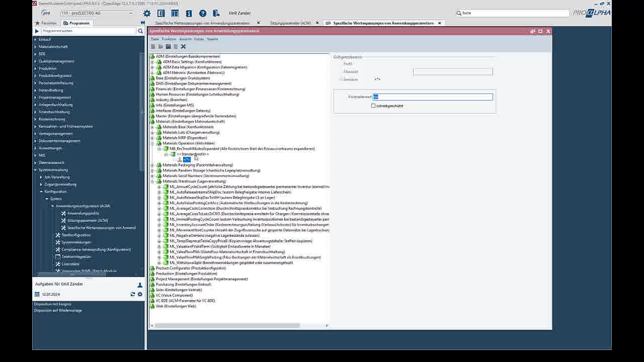
Task: Click the first new-document icon in the dialog toolbar
Action: (x=153, y=47)
